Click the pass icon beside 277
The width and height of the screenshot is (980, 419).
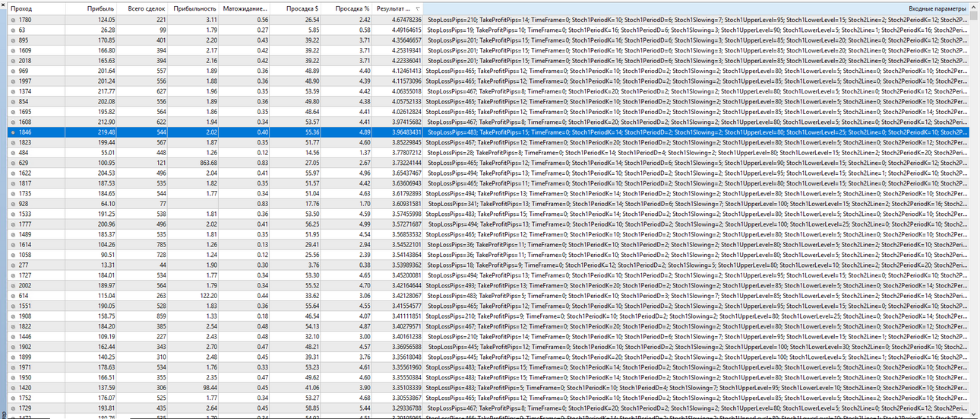13,265
